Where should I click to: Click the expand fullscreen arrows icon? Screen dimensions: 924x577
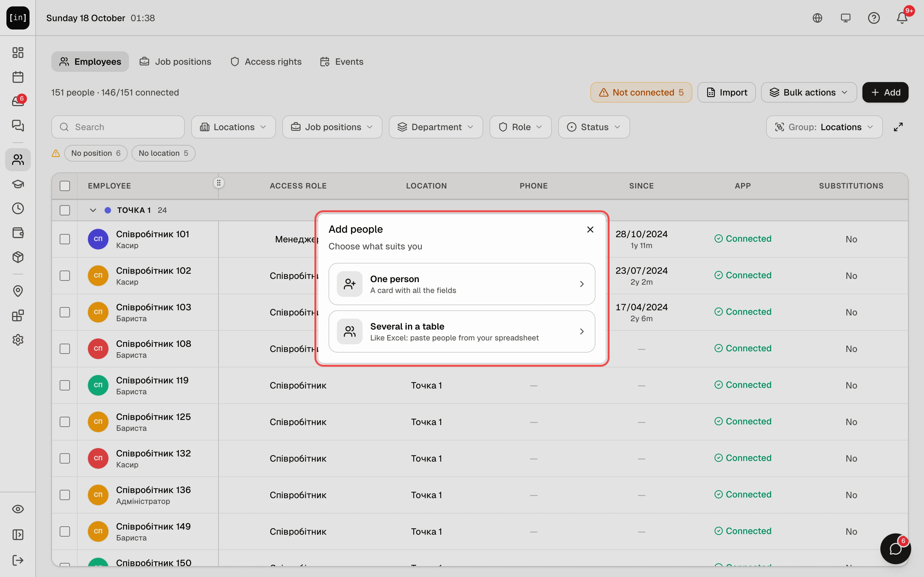[898, 127]
